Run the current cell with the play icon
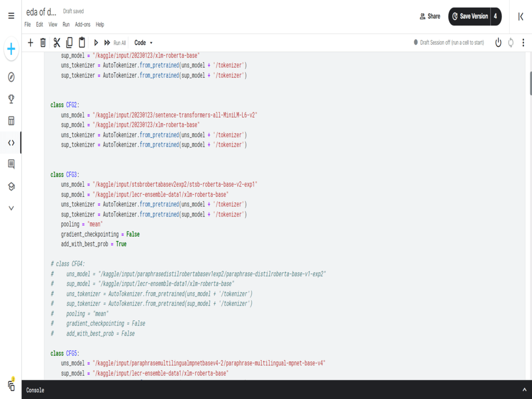 point(96,43)
